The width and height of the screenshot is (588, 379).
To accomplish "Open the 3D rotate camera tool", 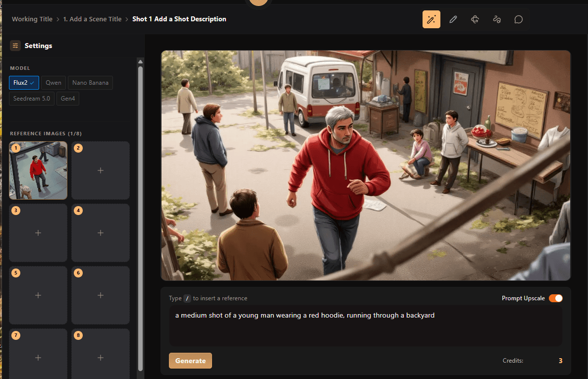I will click(475, 19).
